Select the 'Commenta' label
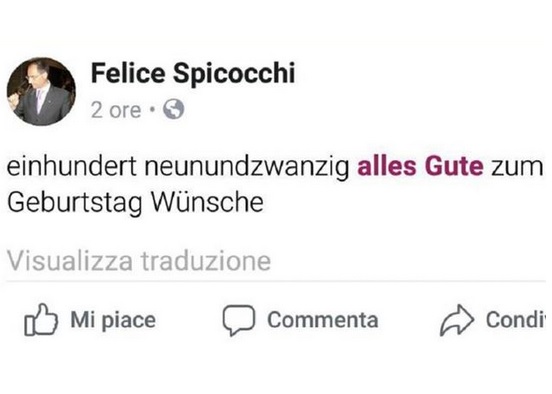 point(323,320)
